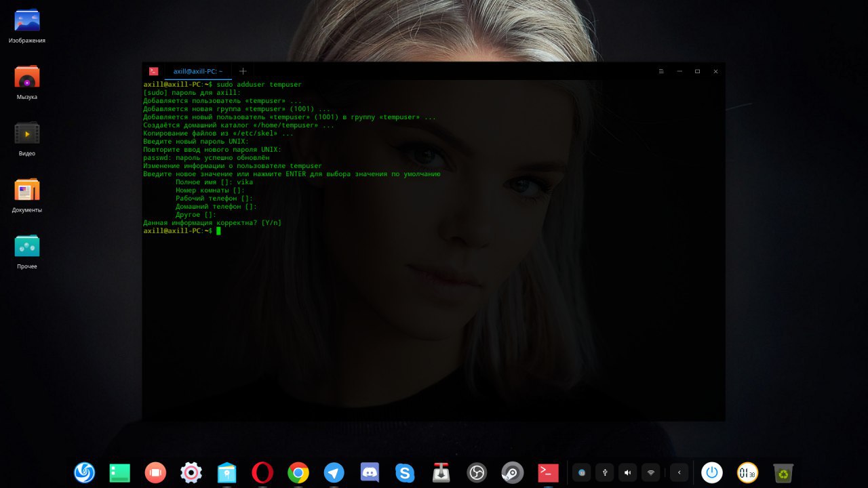Launch Google Chrome from the dock

click(x=298, y=472)
